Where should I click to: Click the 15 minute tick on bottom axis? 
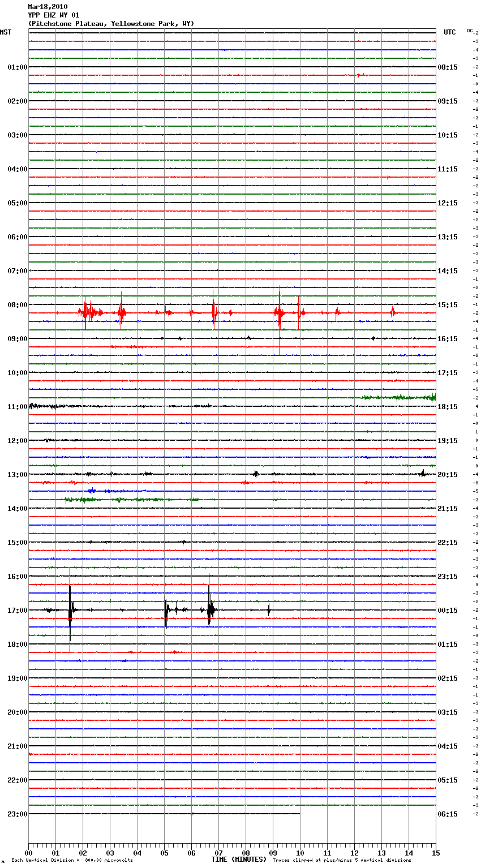coord(436,853)
